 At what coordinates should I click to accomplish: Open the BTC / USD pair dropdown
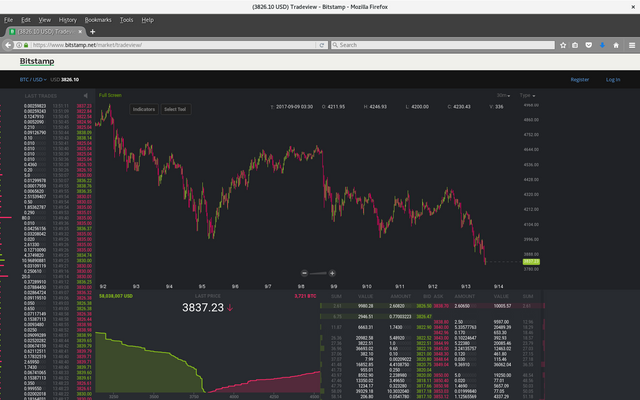[x=33, y=80]
